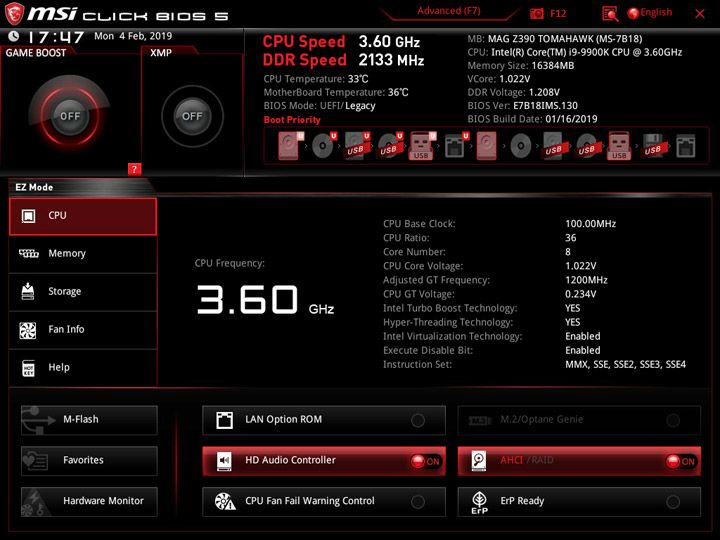Screen dimensions: 720x540
Task: Select the last legacy network boot icon
Action: coord(686,146)
